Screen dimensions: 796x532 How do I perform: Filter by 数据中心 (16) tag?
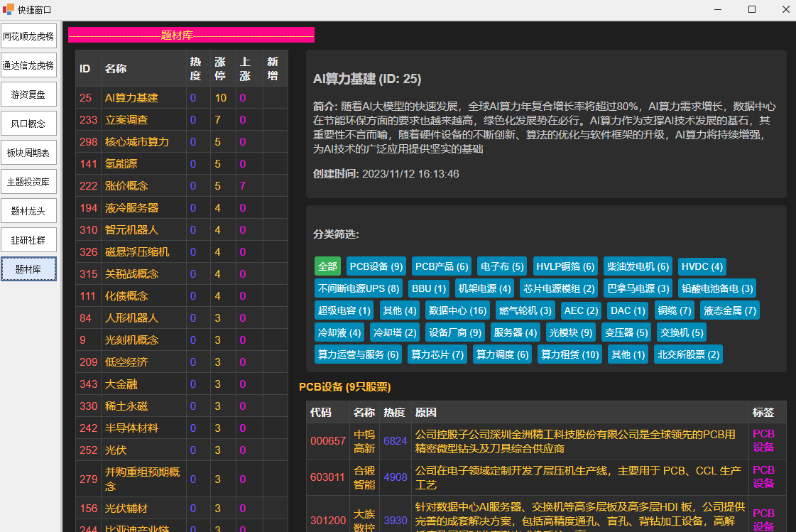pos(457,310)
